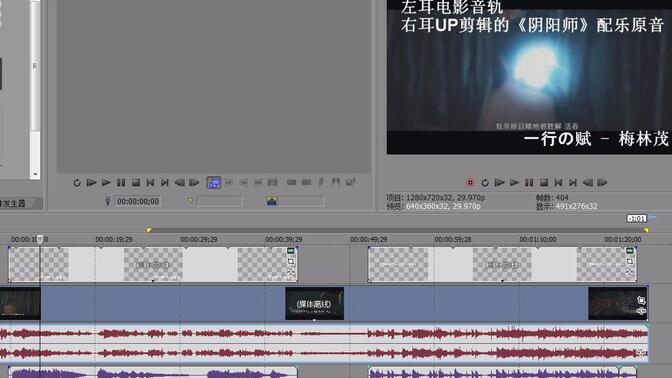Select the media offline video clip thumbnail
The height and width of the screenshot is (378, 672).
(x=315, y=304)
